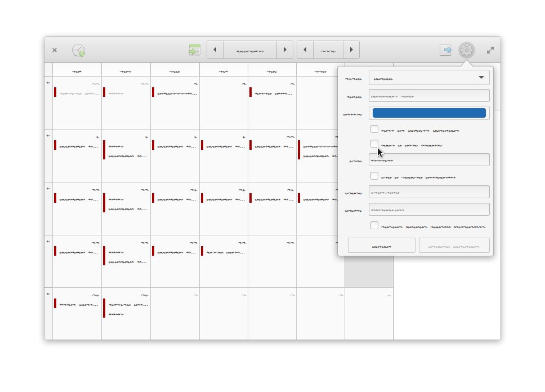Focus the first field below the third checkbox
This screenshot has width=545, height=392.
429,191
